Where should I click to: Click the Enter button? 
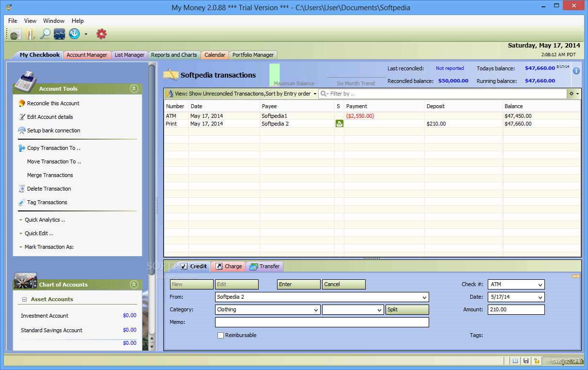299,285
